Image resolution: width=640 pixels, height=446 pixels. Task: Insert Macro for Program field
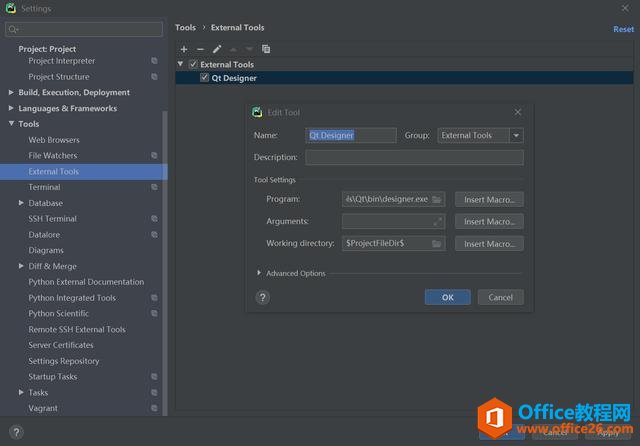[489, 200]
